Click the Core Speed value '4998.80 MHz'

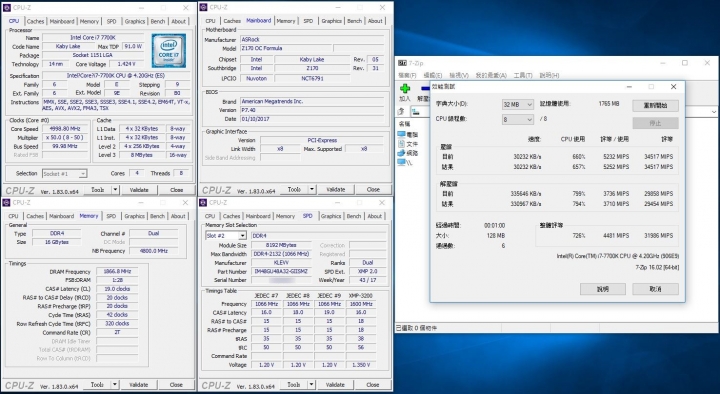[x=64, y=129]
